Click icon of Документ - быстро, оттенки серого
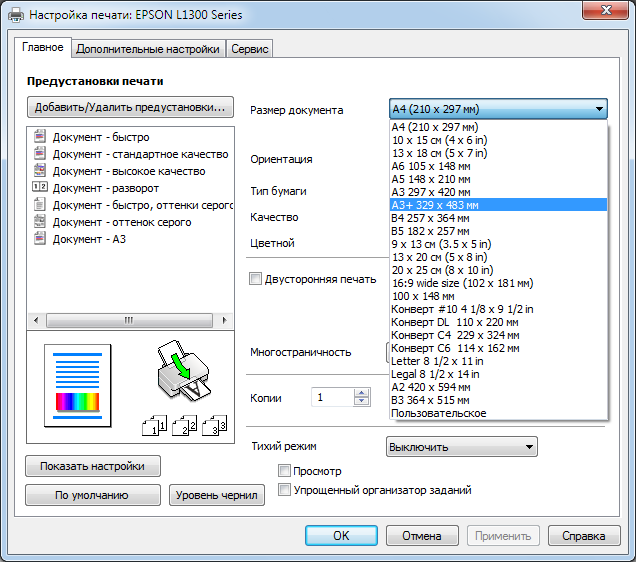Screen dimensions: 636x562 click(x=39, y=204)
